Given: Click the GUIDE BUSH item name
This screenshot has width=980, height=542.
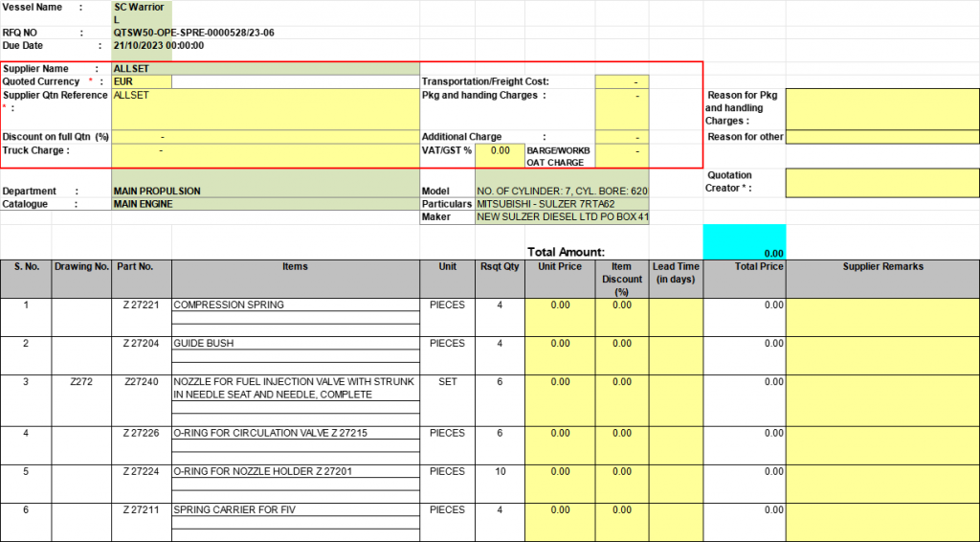Looking at the screenshot, I should point(296,343).
